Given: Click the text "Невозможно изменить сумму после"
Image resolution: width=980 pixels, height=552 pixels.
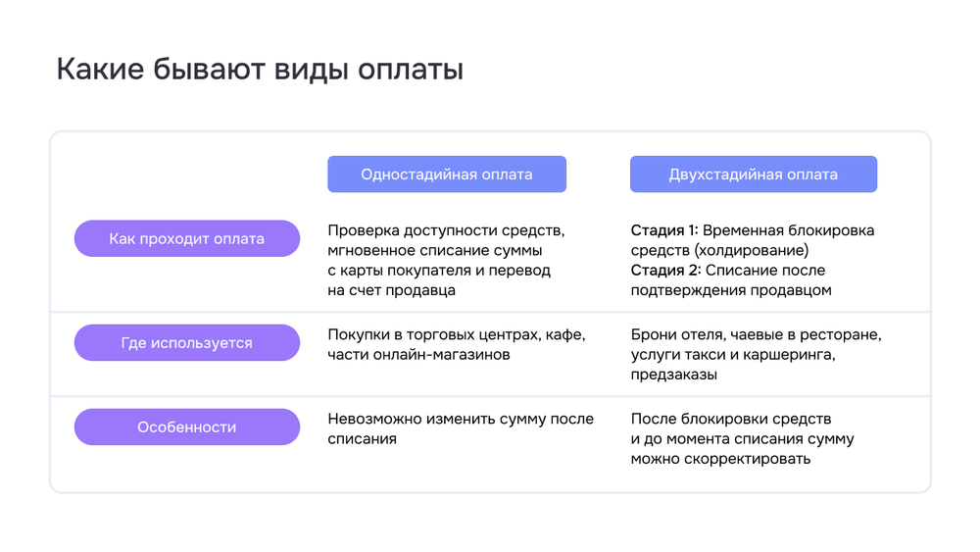Looking at the screenshot, I should (x=460, y=419).
